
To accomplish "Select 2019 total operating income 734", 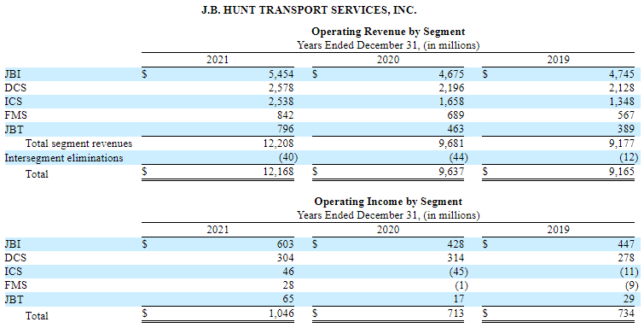I will (x=626, y=313).
